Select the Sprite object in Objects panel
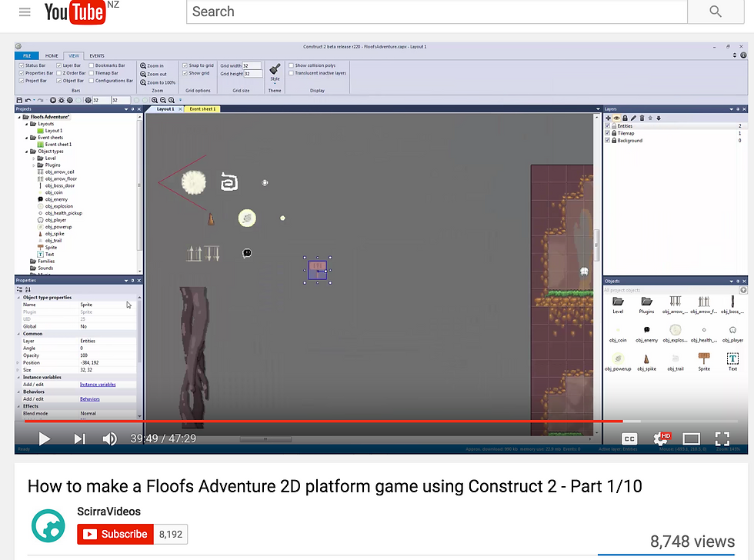The width and height of the screenshot is (754, 560). [704, 362]
